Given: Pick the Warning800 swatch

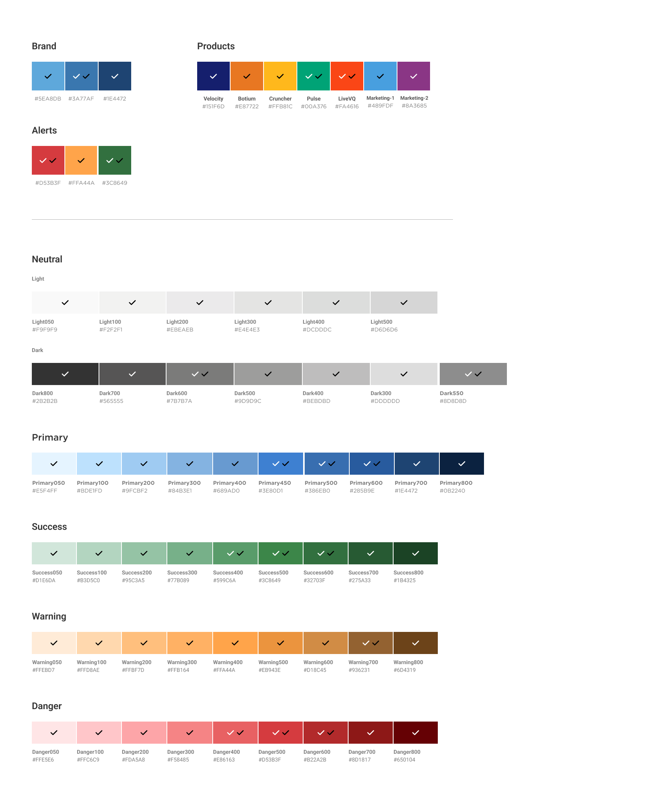Looking at the screenshot, I should 416,643.
